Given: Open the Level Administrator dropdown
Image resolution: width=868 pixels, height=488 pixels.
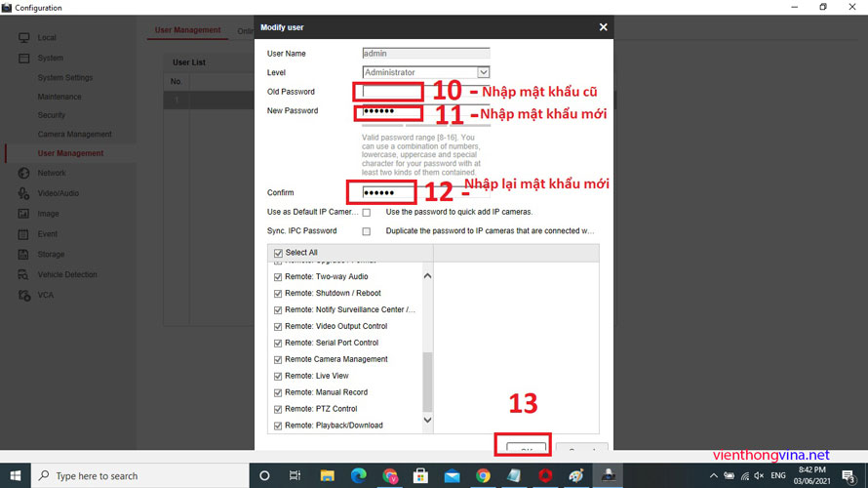Looking at the screenshot, I should coord(426,72).
